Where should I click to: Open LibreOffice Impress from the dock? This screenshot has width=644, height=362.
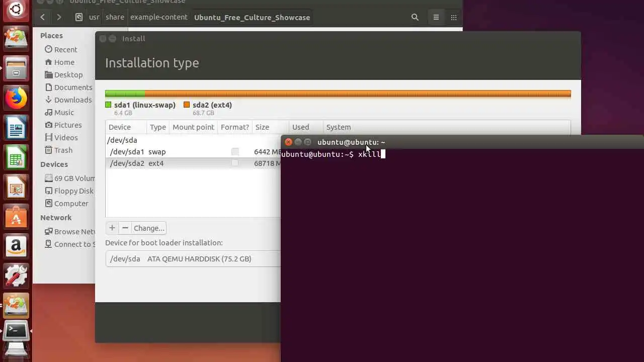tap(16, 188)
